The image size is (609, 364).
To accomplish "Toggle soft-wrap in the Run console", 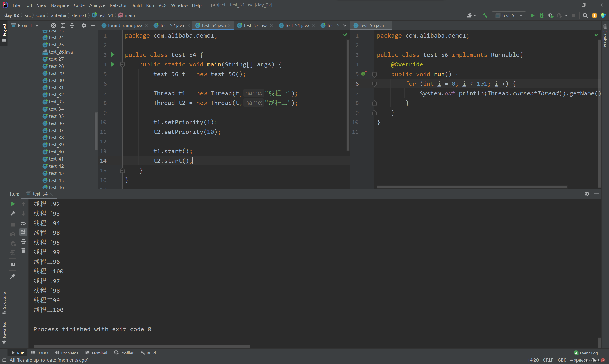I will point(23,223).
